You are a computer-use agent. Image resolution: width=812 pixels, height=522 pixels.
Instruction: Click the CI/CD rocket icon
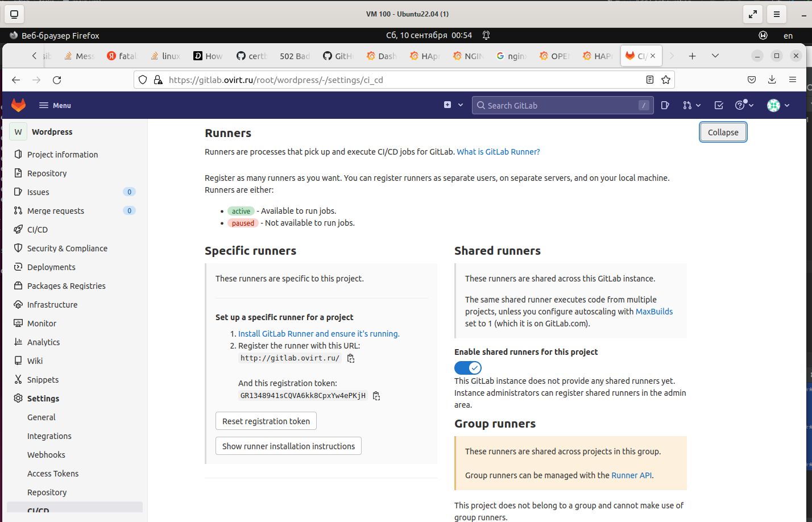pos(18,230)
